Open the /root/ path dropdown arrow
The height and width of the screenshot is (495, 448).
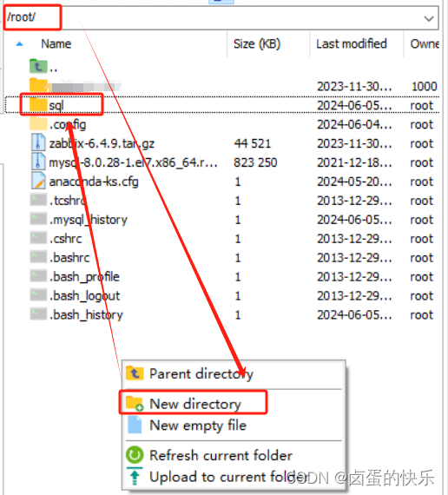428,18
